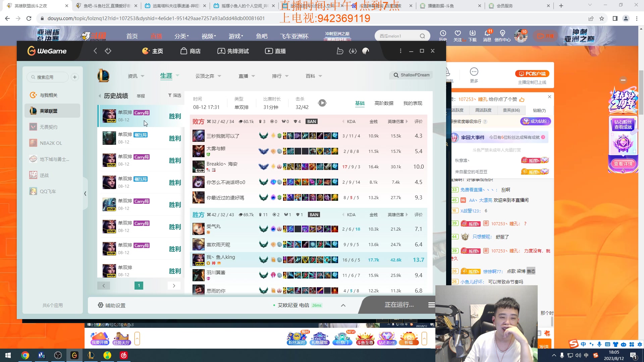Click the refresh diamond icon in WeGame header
The width and height of the screenshot is (644, 362).
pyautogui.click(x=108, y=51)
